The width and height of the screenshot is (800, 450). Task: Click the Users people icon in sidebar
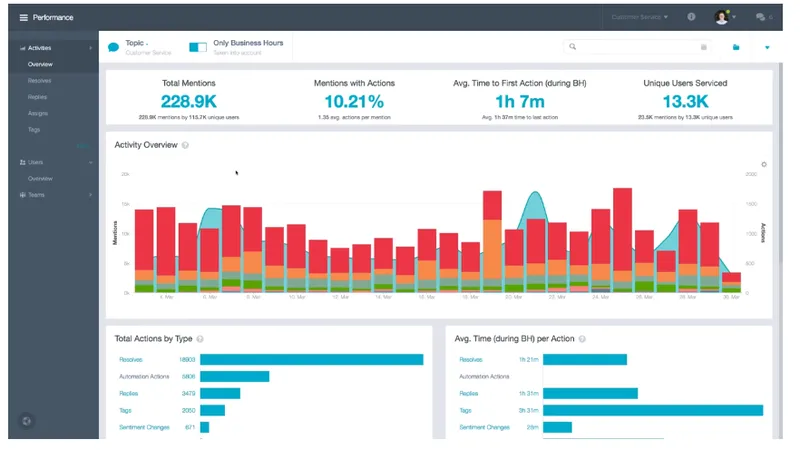(22, 162)
